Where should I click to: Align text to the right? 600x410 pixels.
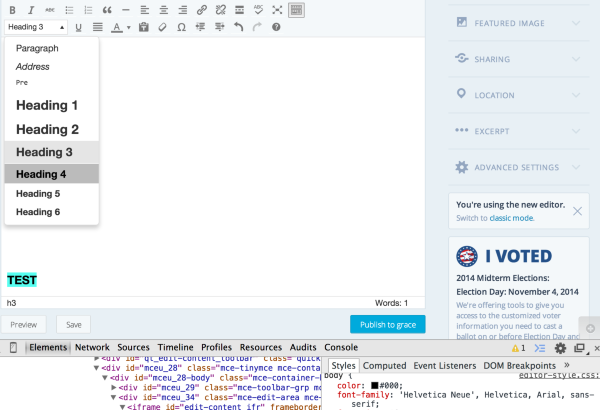183,10
